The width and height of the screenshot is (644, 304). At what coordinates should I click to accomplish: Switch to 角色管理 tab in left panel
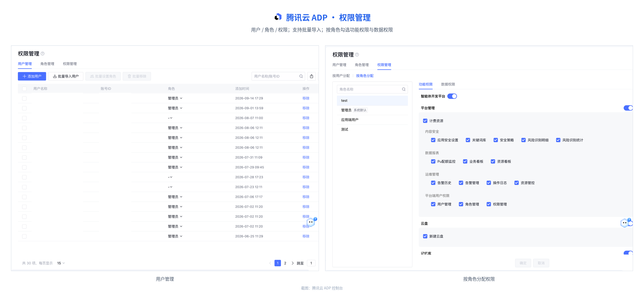(x=47, y=64)
